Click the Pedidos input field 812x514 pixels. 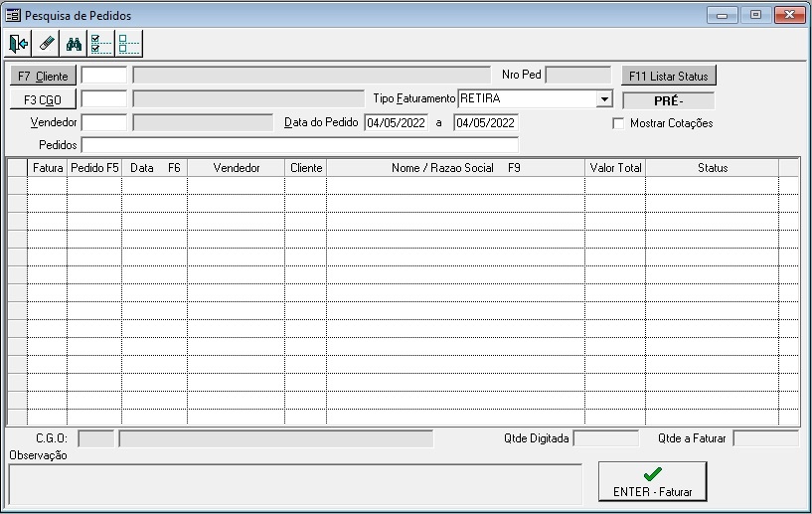tap(300, 145)
